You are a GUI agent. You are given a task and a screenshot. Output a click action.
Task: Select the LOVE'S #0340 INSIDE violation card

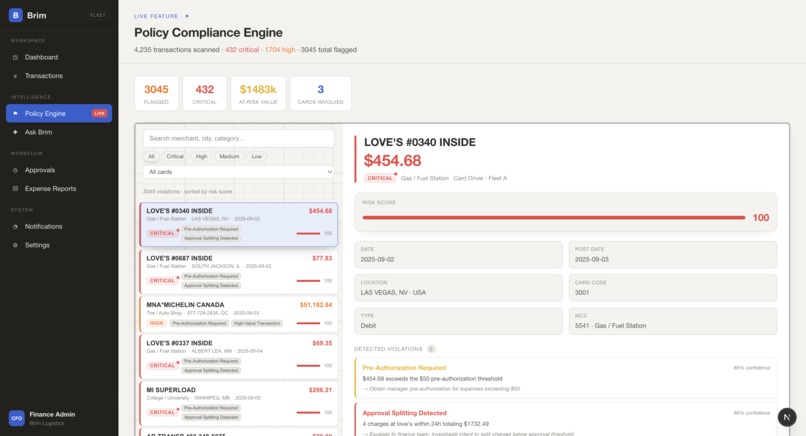point(239,225)
